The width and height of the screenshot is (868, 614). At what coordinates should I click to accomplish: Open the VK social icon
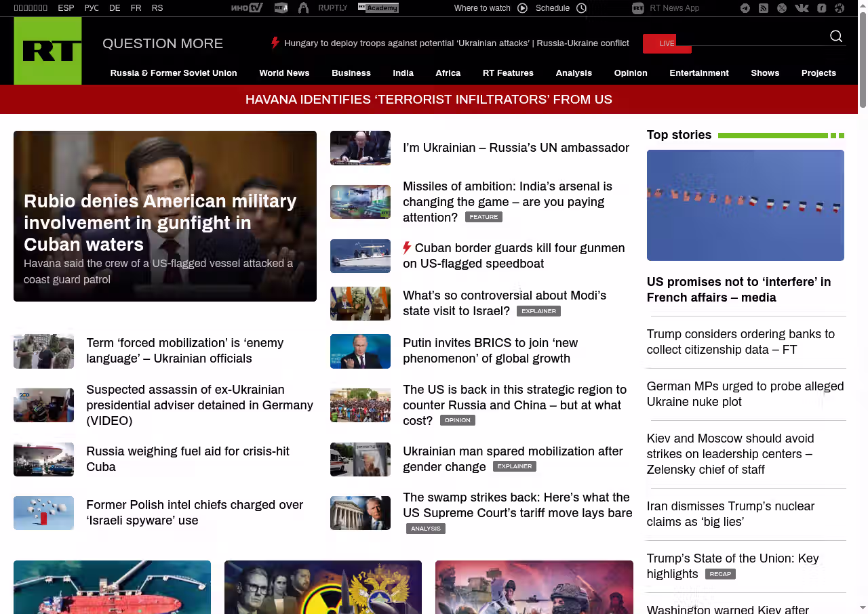coord(802,8)
